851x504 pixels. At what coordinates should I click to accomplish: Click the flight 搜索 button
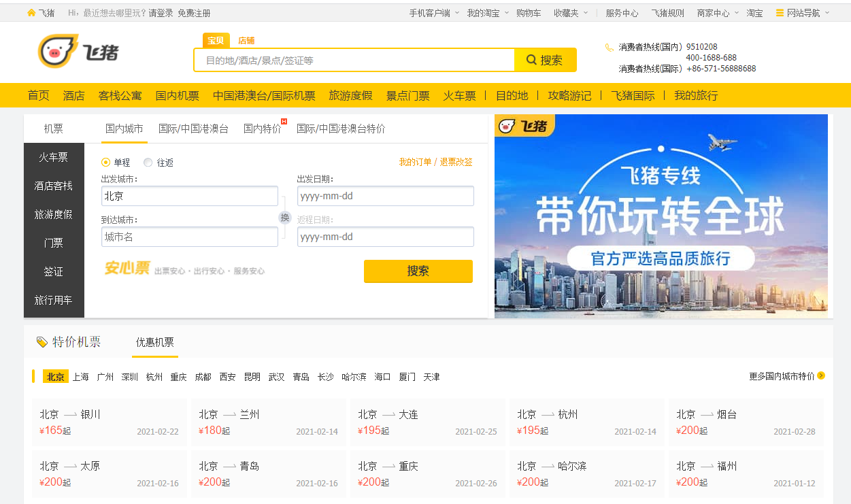[418, 271]
